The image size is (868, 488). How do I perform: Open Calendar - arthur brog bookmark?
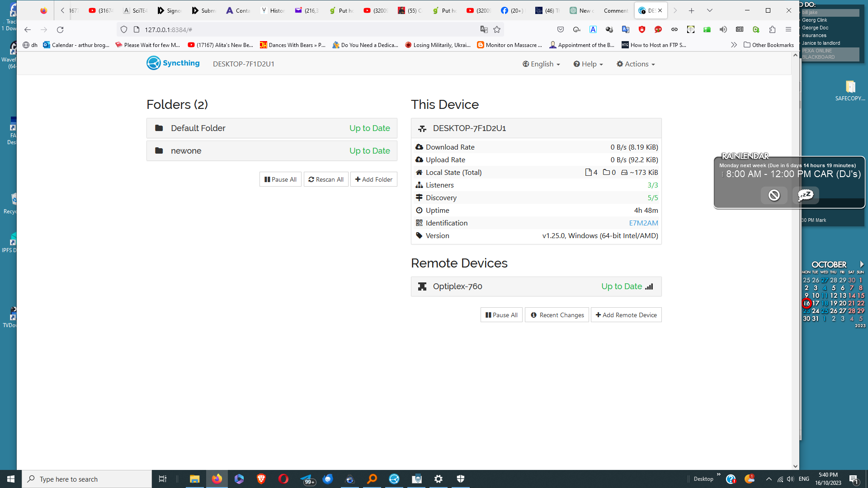coord(76,45)
